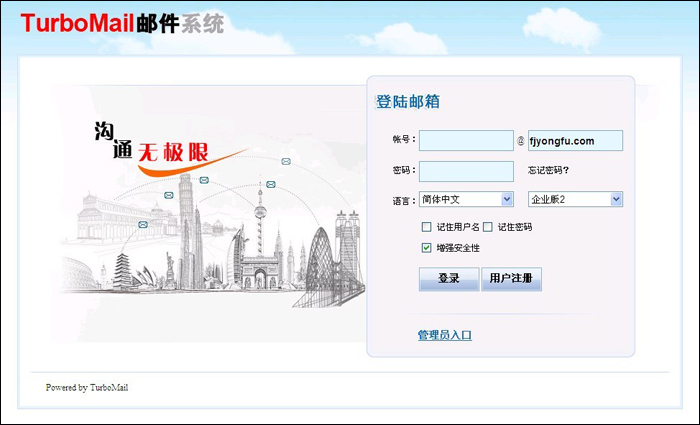Tick the 记住密码 checkbox
The width and height of the screenshot is (700, 425).
click(488, 227)
